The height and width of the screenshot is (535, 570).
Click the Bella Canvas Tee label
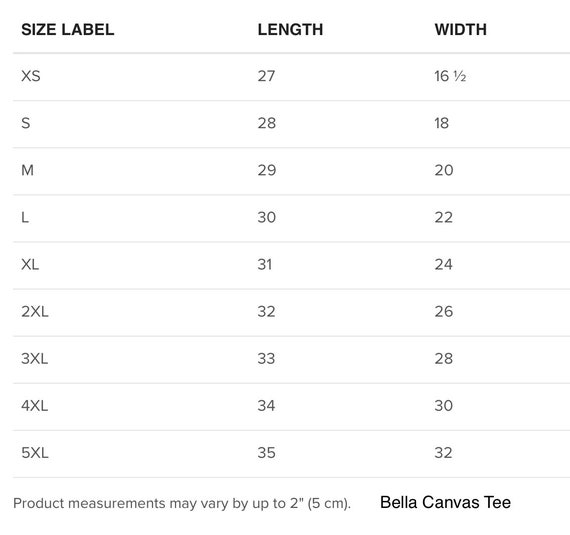coord(445,502)
